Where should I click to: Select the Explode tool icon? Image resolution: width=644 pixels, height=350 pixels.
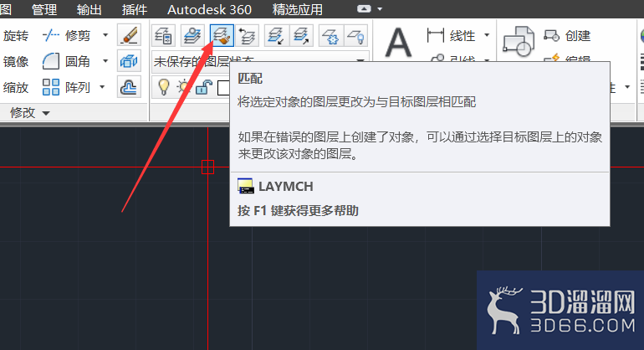click(130, 61)
